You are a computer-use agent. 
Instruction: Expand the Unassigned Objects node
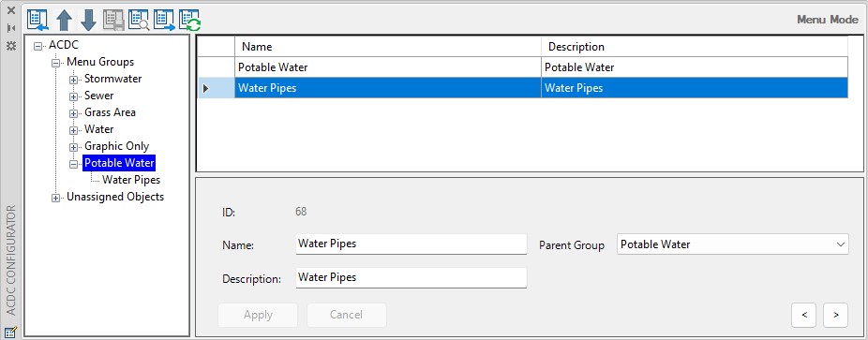(x=55, y=198)
